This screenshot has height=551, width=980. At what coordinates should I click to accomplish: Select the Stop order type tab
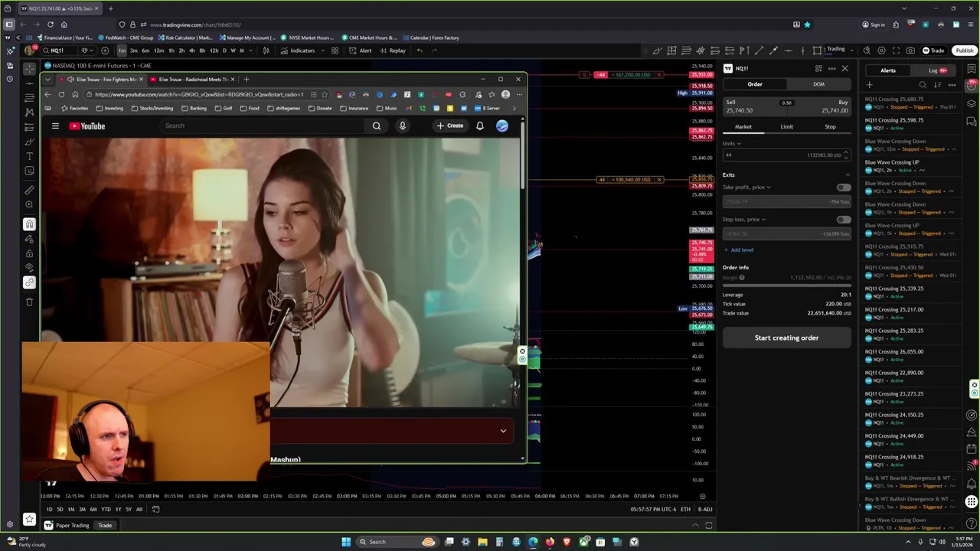830,127
